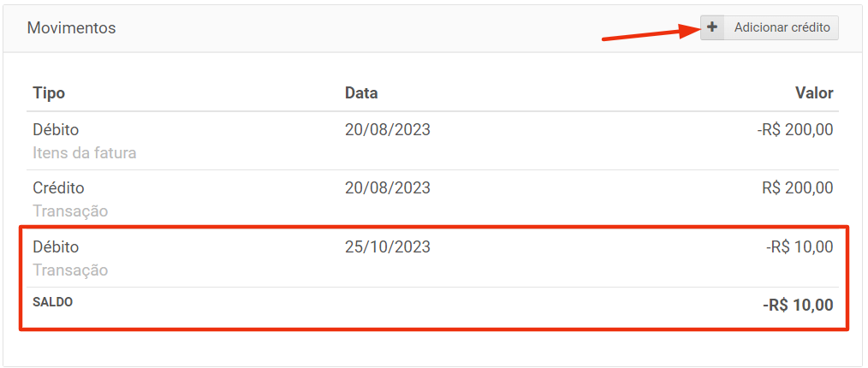The height and width of the screenshot is (368, 868).
Task: Click the date of the first Débito row
Action: pyautogui.click(x=387, y=130)
